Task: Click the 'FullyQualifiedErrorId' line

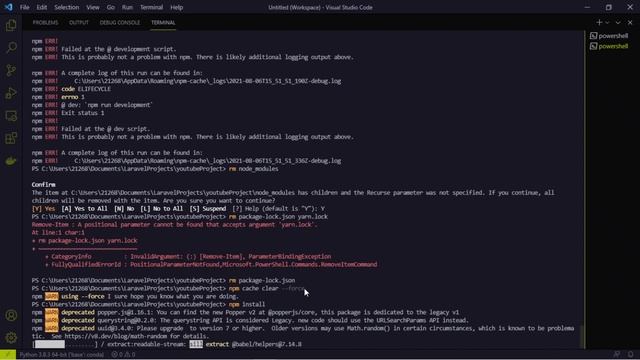Action: click(x=211, y=264)
